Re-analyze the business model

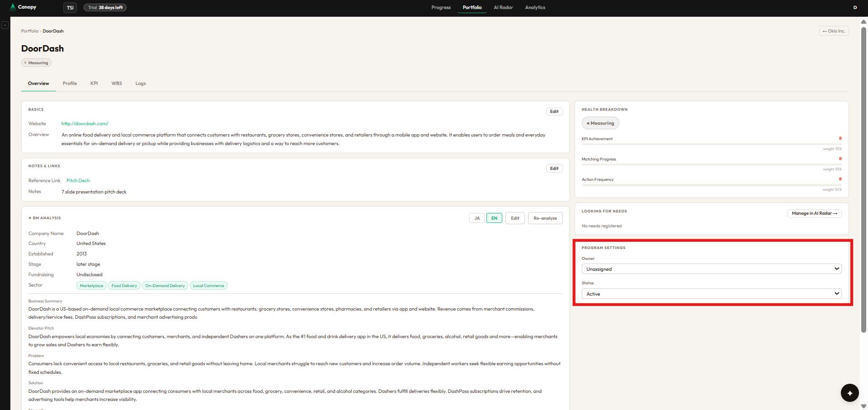point(545,218)
